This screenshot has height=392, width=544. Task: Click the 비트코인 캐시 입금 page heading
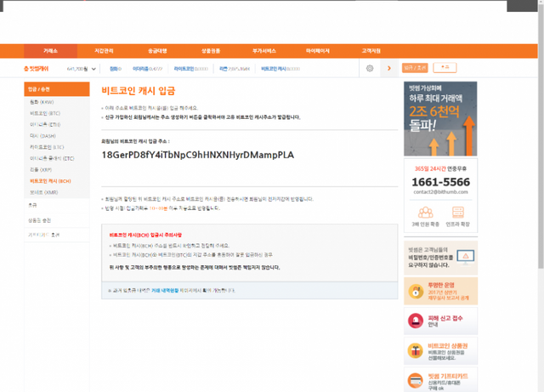138,91
